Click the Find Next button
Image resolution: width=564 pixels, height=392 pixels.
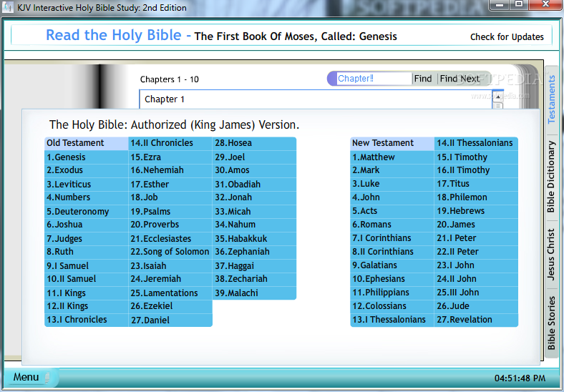click(460, 79)
